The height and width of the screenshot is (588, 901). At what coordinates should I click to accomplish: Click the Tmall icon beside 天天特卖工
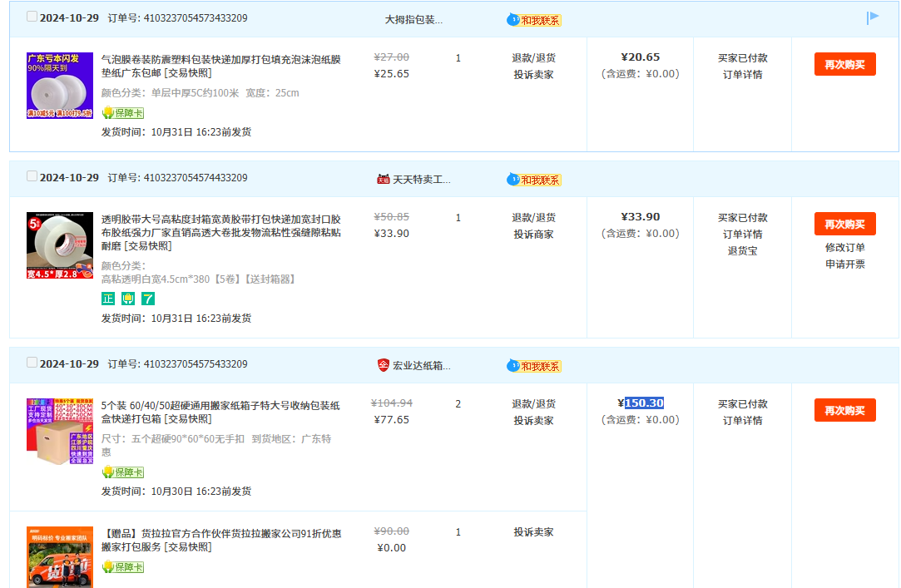pos(383,179)
